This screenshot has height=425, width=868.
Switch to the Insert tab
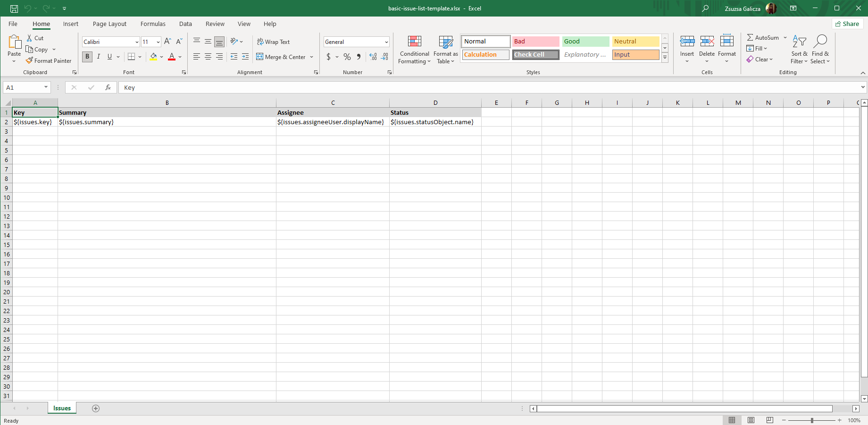(x=71, y=24)
